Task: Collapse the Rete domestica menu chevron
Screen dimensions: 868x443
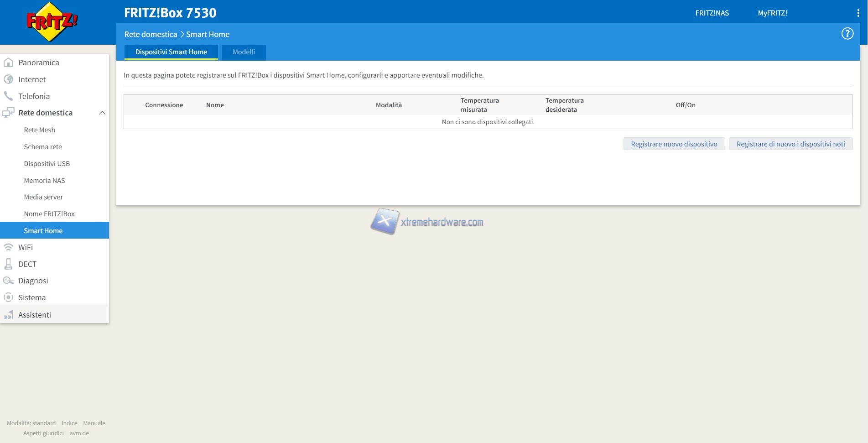Action: point(102,113)
